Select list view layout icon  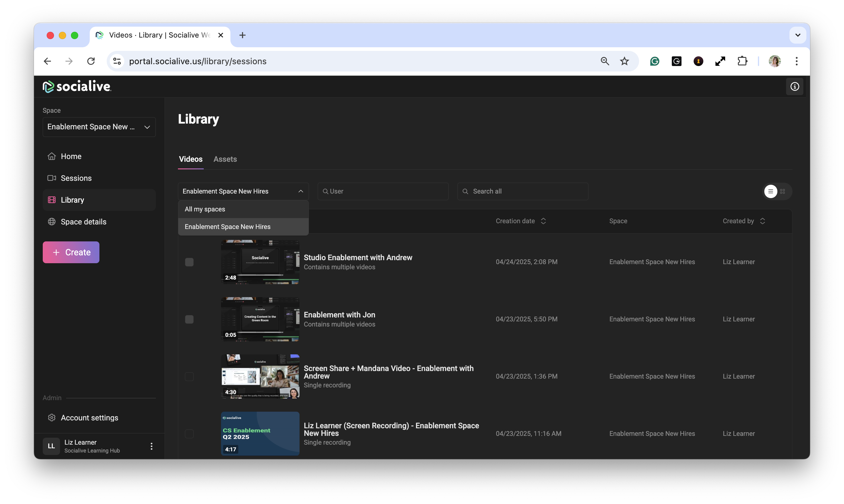click(770, 191)
